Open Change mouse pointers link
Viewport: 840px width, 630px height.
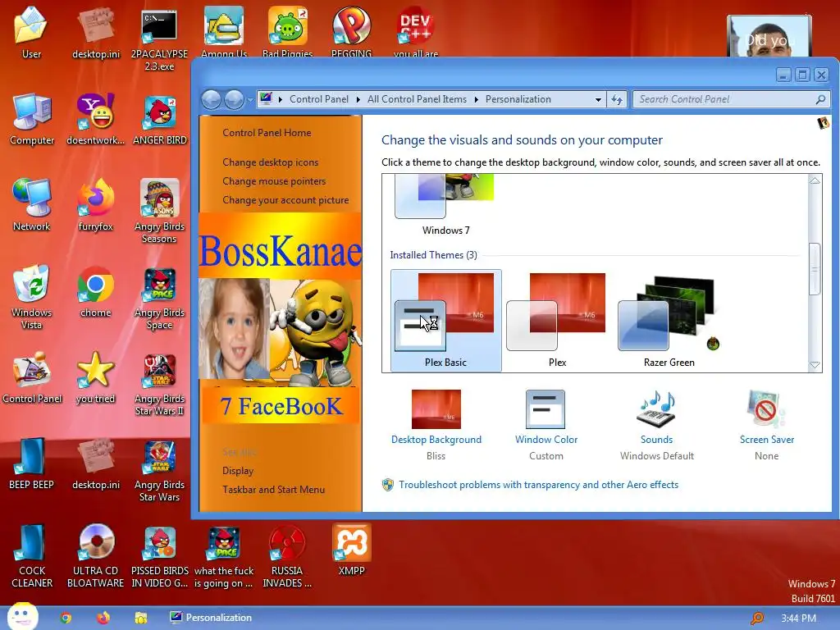(274, 181)
